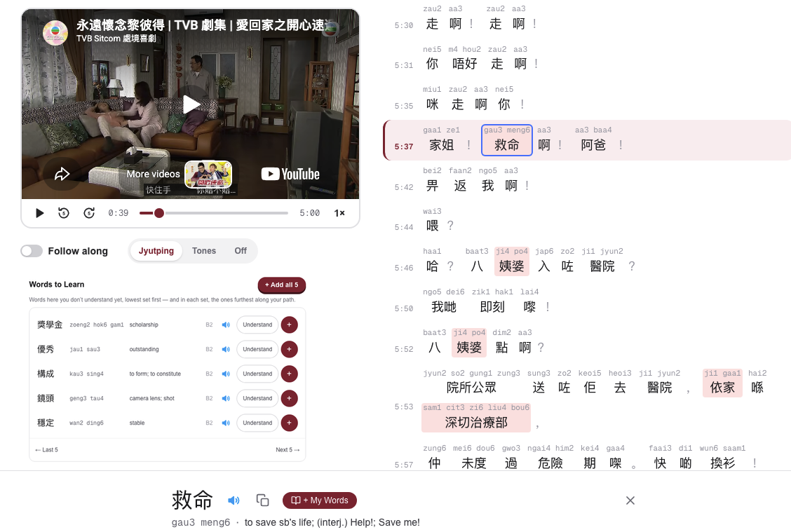Image resolution: width=791 pixels, height=532 pixels.
Task: Toggle the Follow along switch
Action: tap(32, 251)
